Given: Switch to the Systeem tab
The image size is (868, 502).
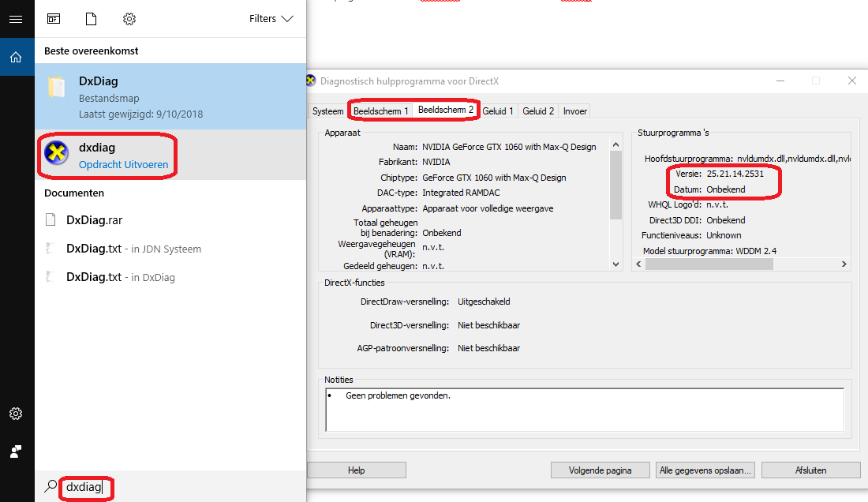Looking at the screenshot, I should (x=327, y=111).
